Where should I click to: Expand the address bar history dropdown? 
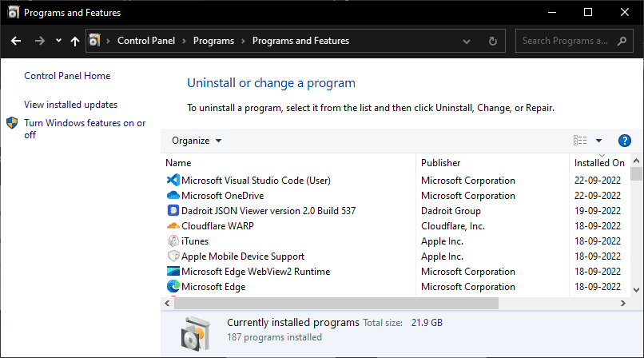[466, 41]
